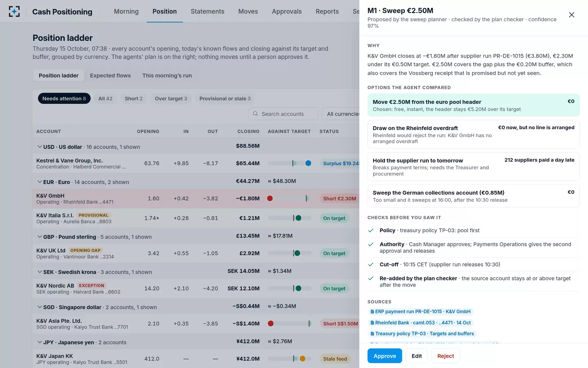Go to the Moves tab
This screenshot has width=588, height=368.
pos(248,11)
